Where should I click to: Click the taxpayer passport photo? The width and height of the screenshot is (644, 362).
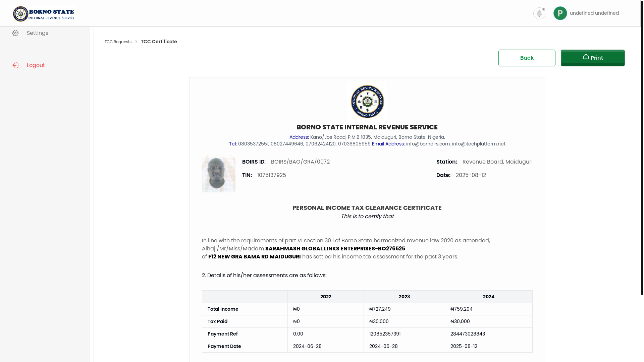point(219,174)
